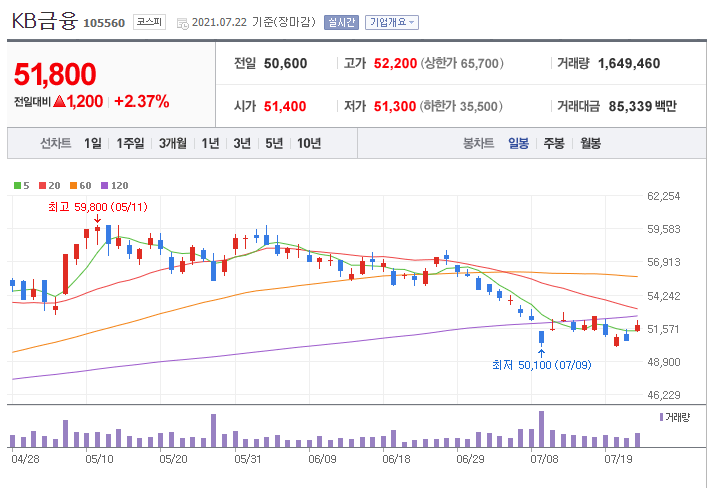Click the 전일 value 50,600
This screenshot has width=707, height=488.
point(285,64)
